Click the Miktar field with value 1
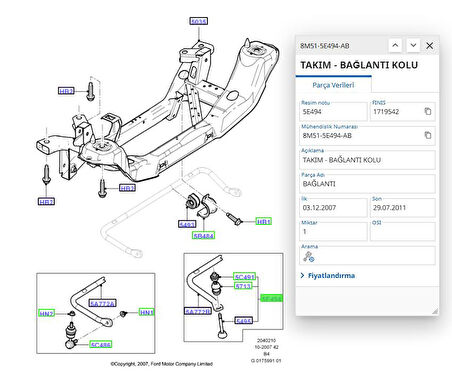 (x=333, y=232)
